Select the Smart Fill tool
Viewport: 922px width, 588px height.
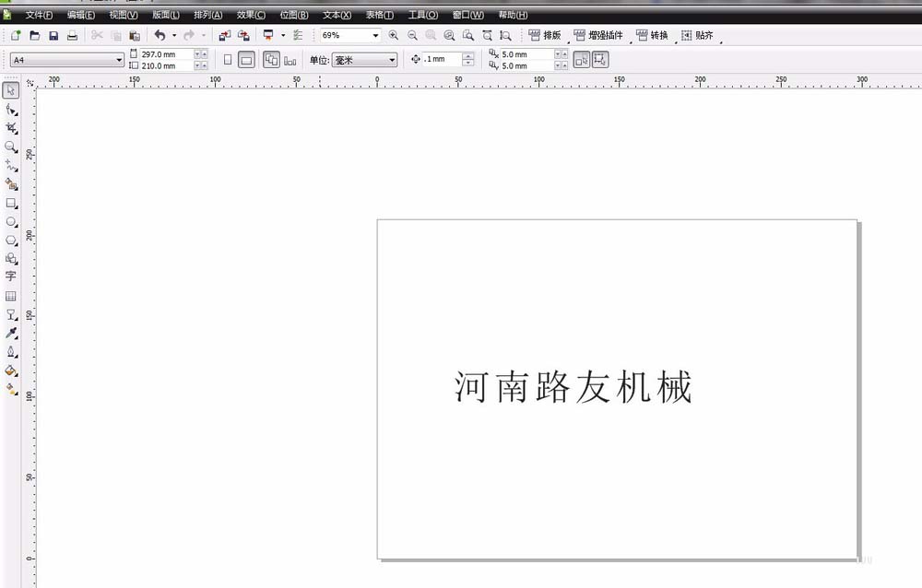[11, 184]
